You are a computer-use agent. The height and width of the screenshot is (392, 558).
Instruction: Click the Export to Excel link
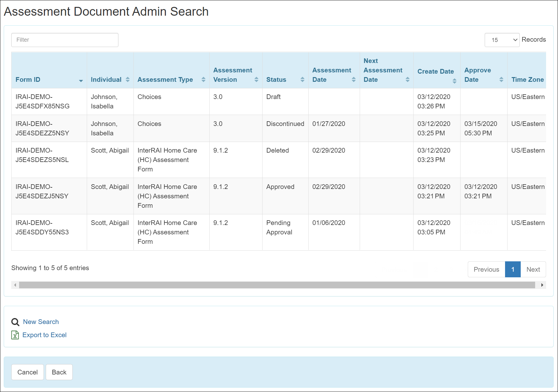[x=44, y=335]
